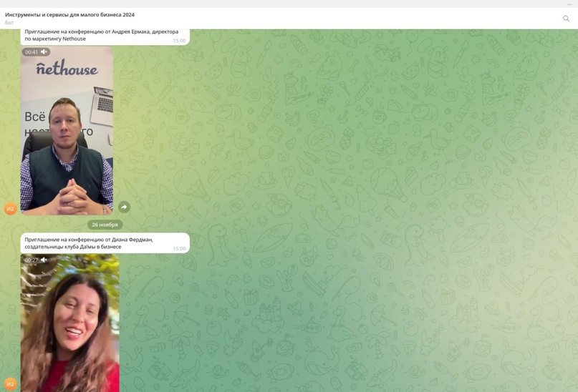Click the forward arrow beside Nethouse video
Image resolution: width=578 pixels, height=392 pixels.
[x=124, y=207]
